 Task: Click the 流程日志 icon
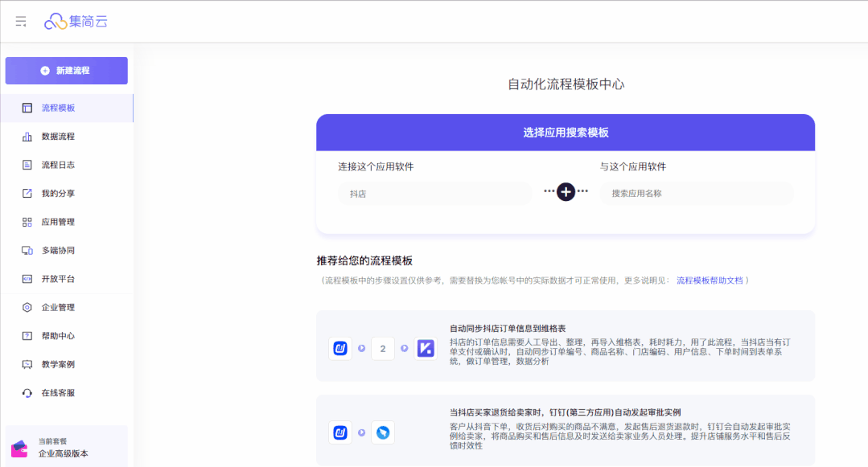[x=27, y=165]
